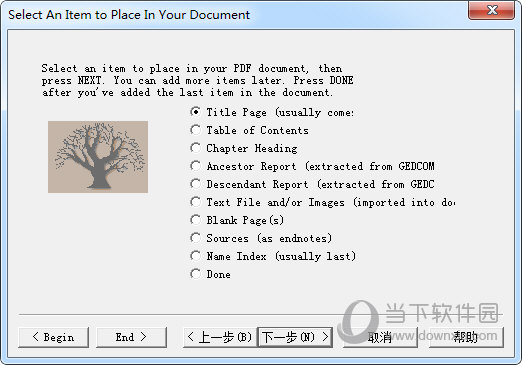Open help with 帮助 button
Viewport: 522px width, 365px height.
[x=466, y=337]
